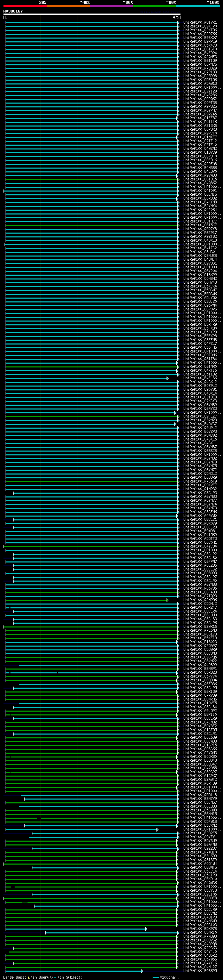
Task: Click the white AV388167 query sequence bar
Action: click(92, 14)
